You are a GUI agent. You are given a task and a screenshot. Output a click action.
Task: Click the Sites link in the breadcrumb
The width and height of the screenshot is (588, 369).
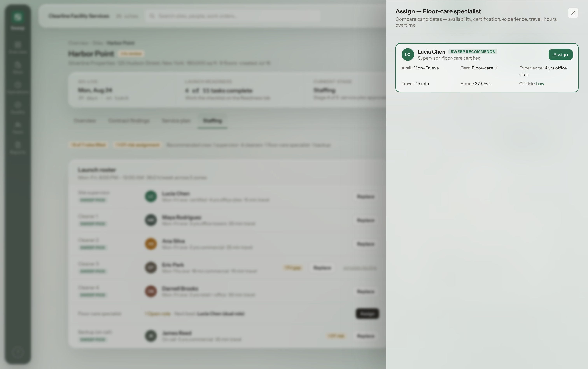[98, 43]
